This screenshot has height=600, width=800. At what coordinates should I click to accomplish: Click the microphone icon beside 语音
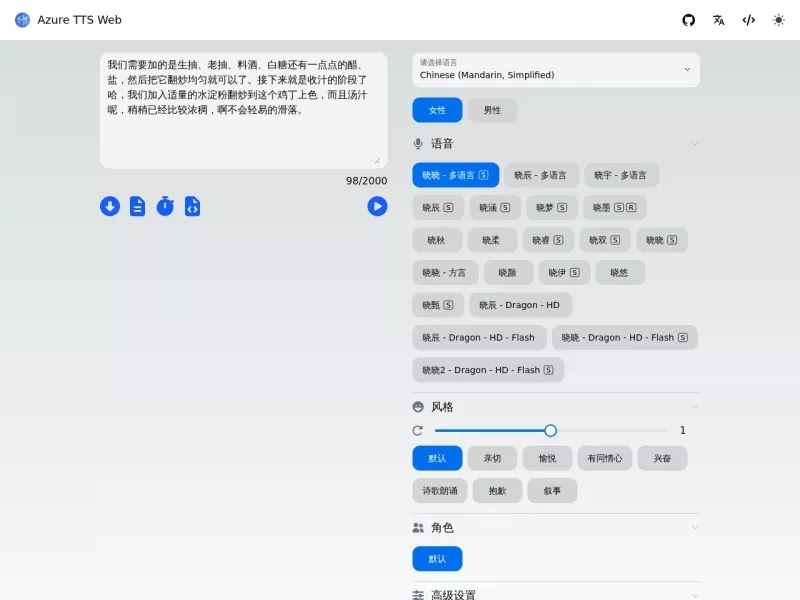[418, 144]
